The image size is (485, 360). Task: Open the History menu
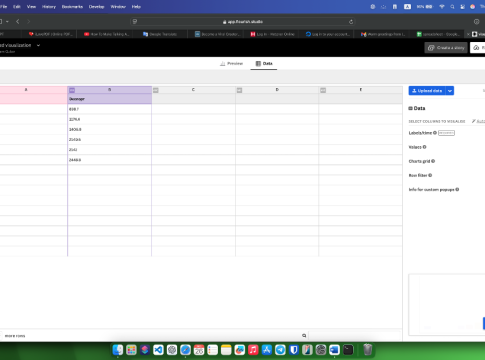[49, 7]
